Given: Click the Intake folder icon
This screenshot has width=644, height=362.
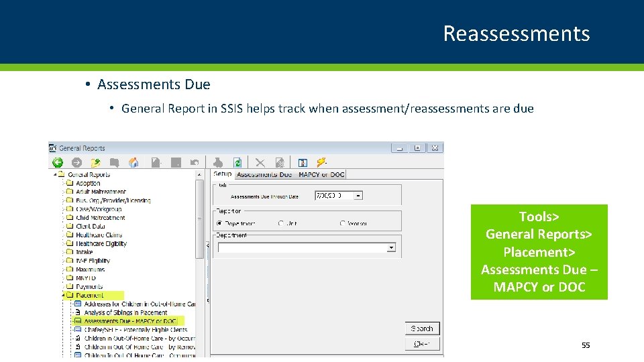Looking at the screenshot, I should click(70, 252).
